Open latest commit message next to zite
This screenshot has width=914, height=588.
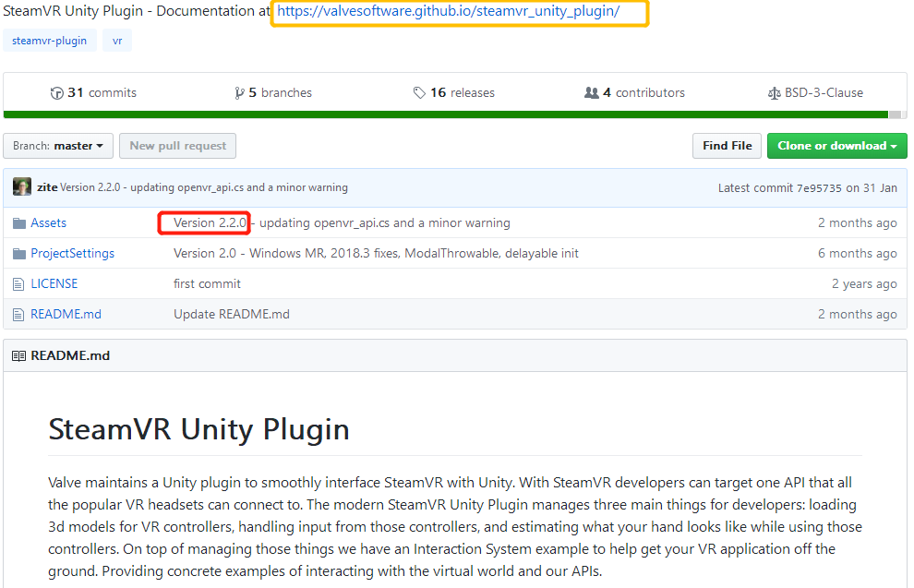(204, 187)
